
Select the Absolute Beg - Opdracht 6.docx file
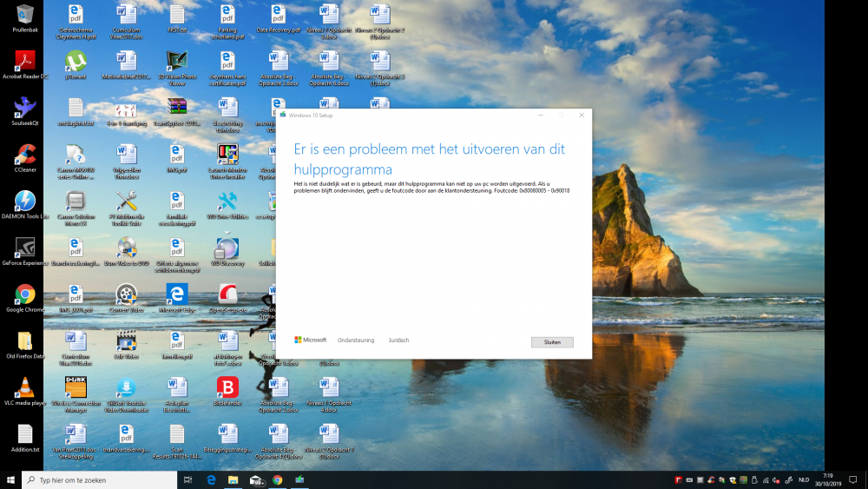(329, 68)
